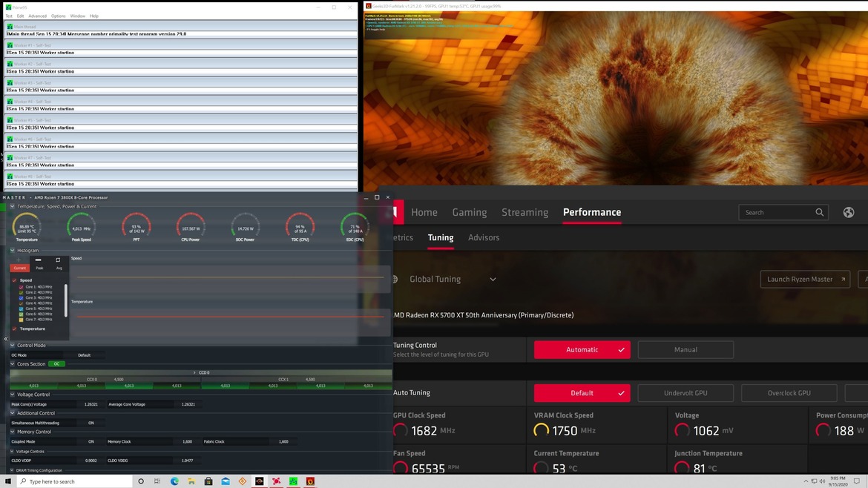Open the globe web browser icon in Radeon Software
Viewport: 868px width, 488px height.
849,212
